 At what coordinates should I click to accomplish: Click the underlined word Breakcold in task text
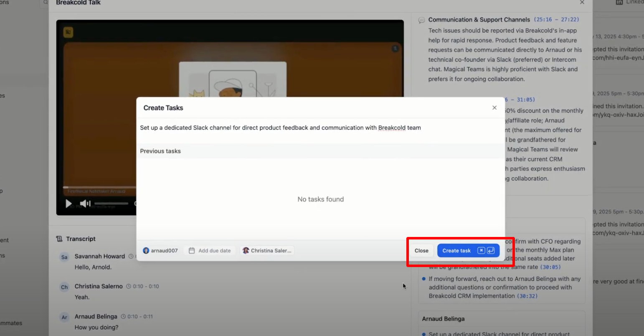[x=392, y=128]
